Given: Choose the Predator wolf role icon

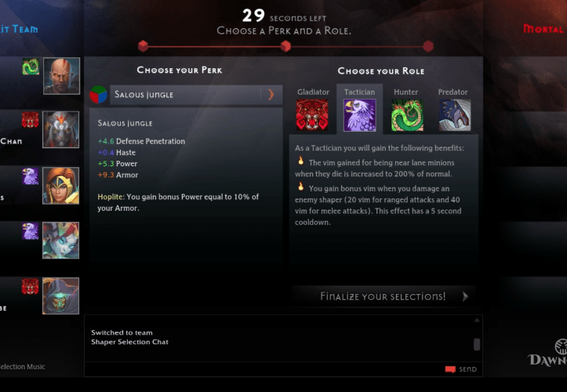Looking at the screenshot, I should click(455, 115).
